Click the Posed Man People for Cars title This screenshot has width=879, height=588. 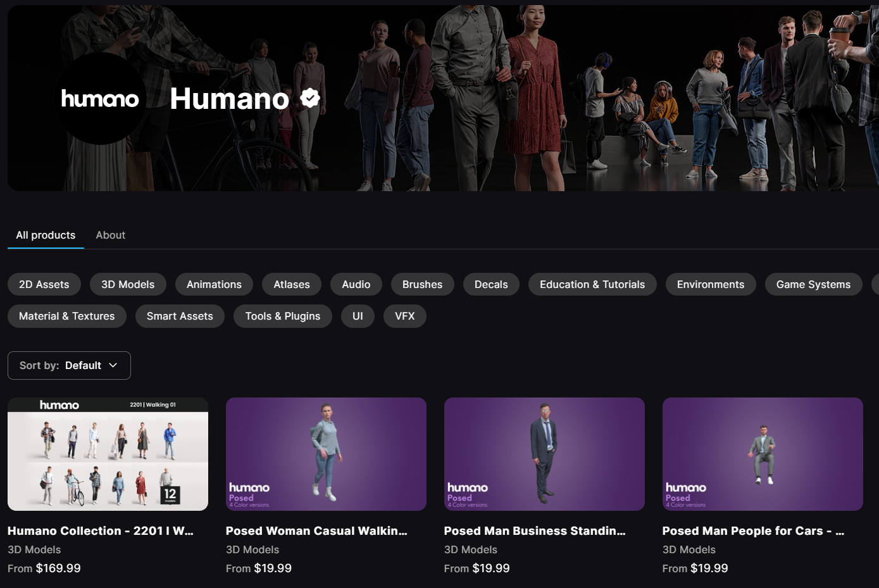coord(753,531)
